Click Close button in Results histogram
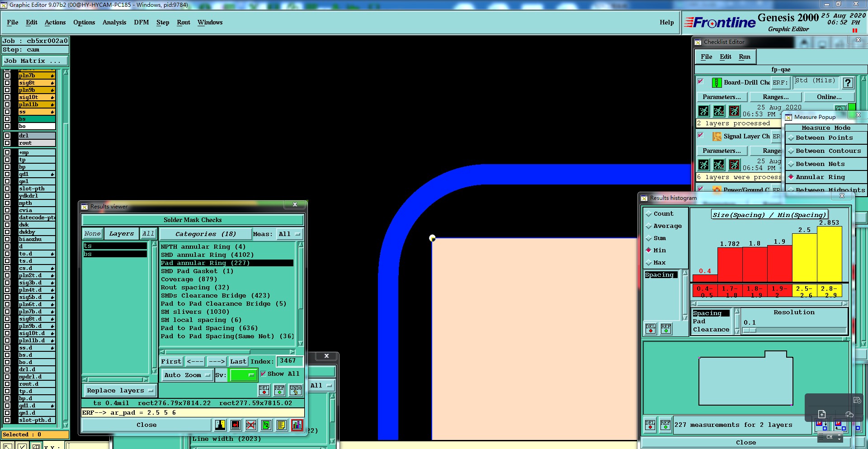This screenshot has width=868, height=449. (x=746, y=442)
